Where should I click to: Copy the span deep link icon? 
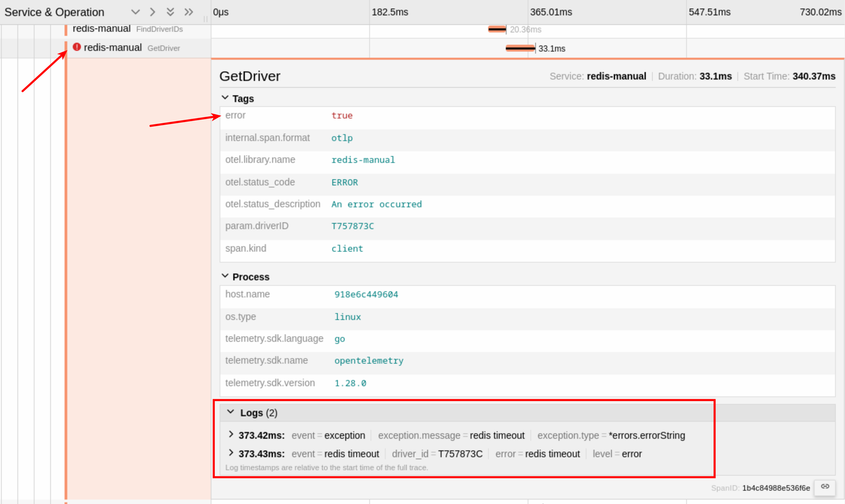825,487
